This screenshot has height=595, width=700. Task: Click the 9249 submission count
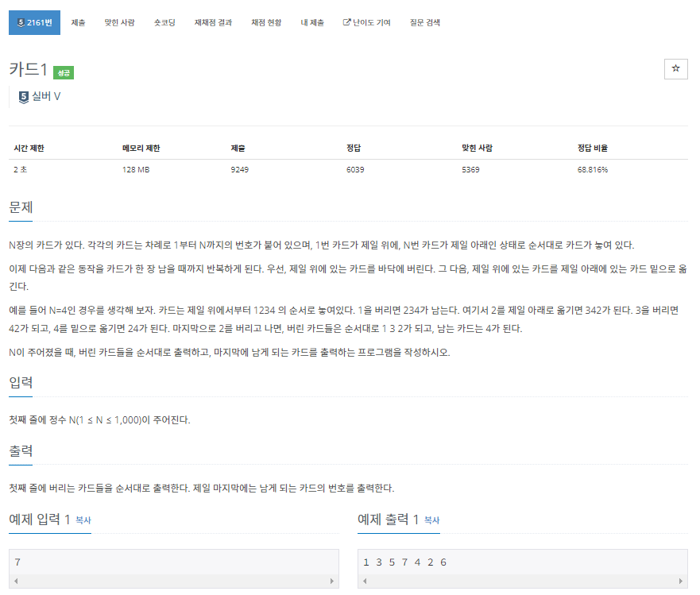(x=240, y=170)
